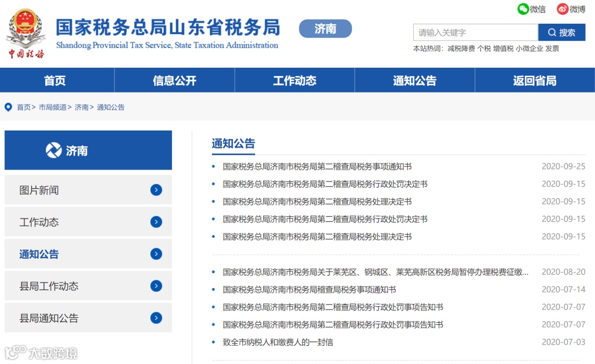Click the English Shandong Provincial Tax Service subtitle
The image size is (595, 364).
167,45
